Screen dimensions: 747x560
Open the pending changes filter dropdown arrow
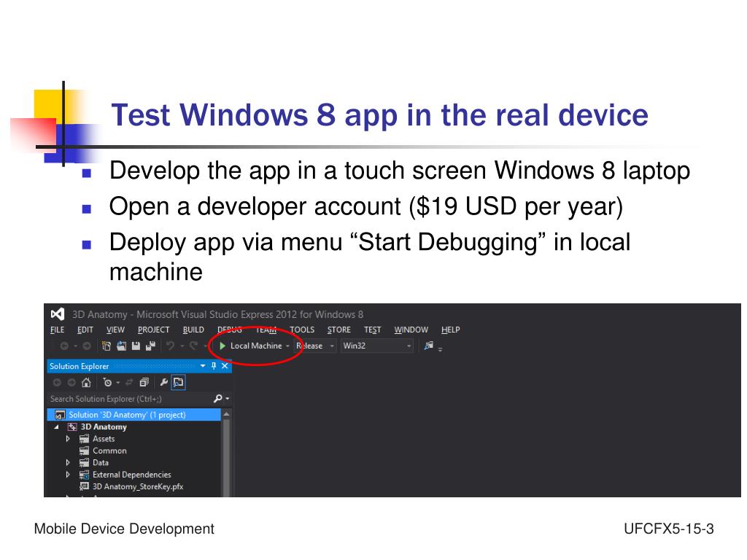pyautogui.click(x=117, y=382)
